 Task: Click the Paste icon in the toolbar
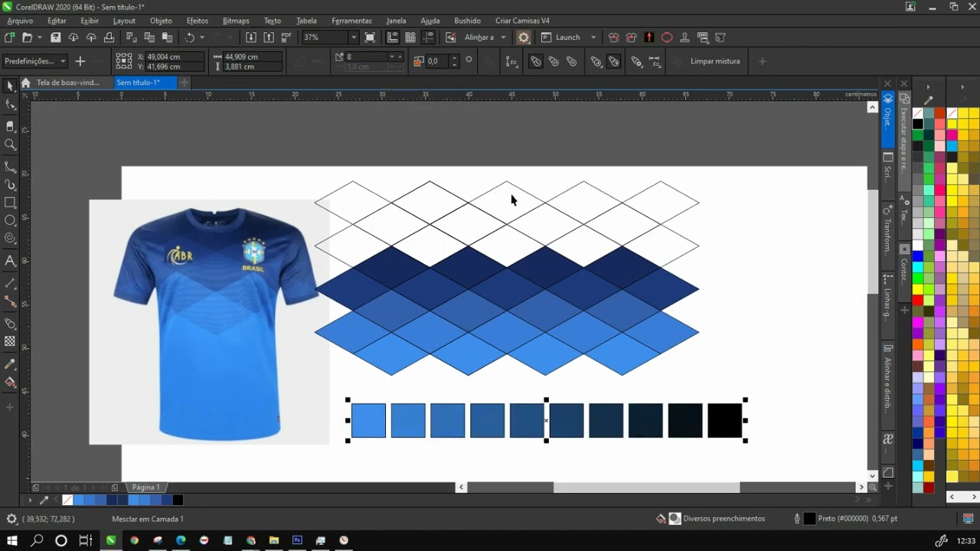pos(167,37)
